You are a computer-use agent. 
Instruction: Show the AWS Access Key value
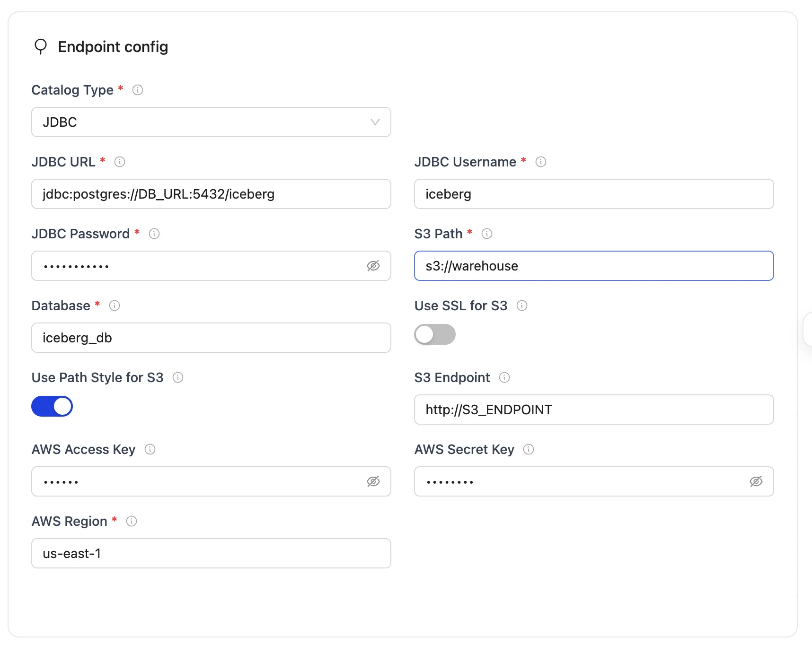click(x=373, y=481)
